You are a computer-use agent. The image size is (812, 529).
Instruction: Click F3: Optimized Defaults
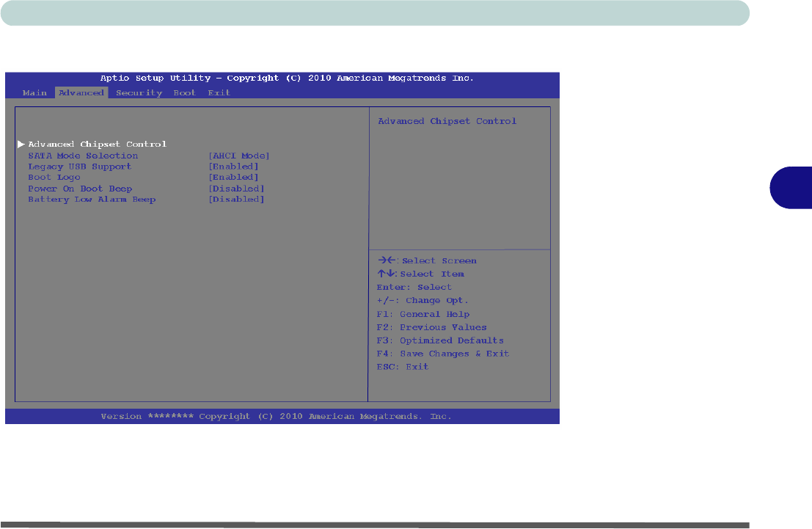(440, 341)
